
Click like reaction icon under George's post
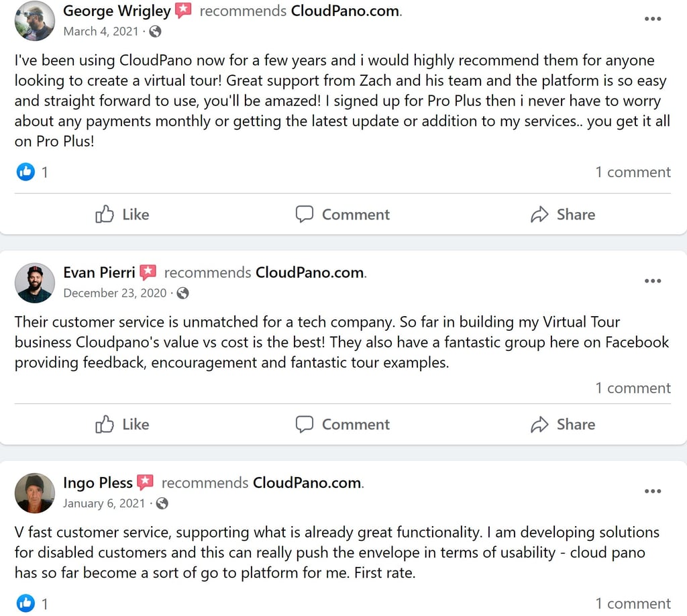click(25, 172)
